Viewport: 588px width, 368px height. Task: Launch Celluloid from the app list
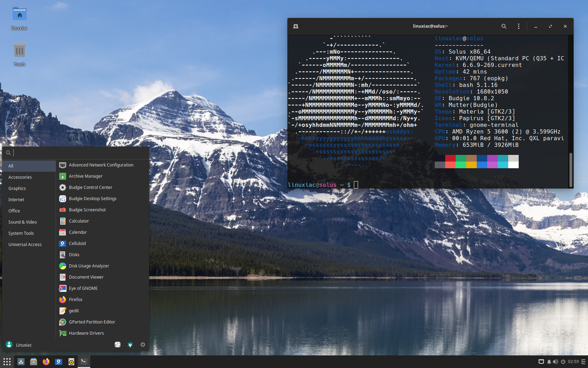pos(103,243)
